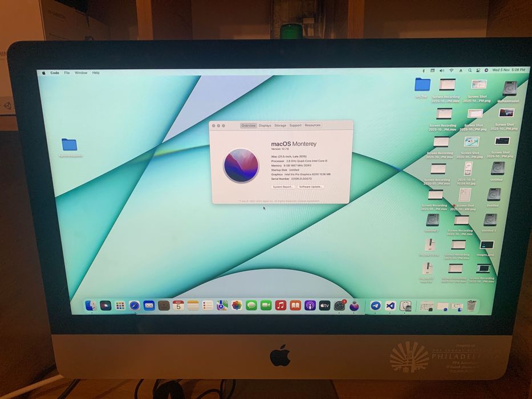Switch to the Support tab
This screenshot has height=399, width=532.
295,125
